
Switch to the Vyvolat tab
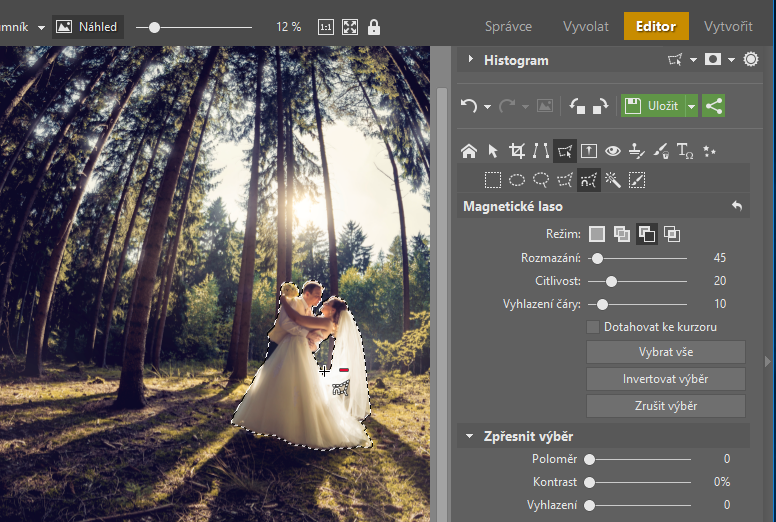[585, 27]
